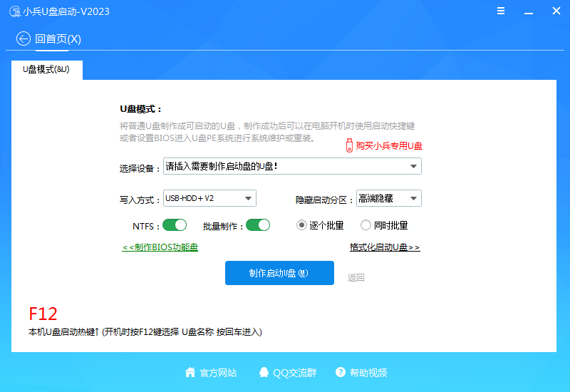The height and width of the screenshot is (392, 570).
Task: Toggle the 批量制作 switch
Action: tap(258, 225)
